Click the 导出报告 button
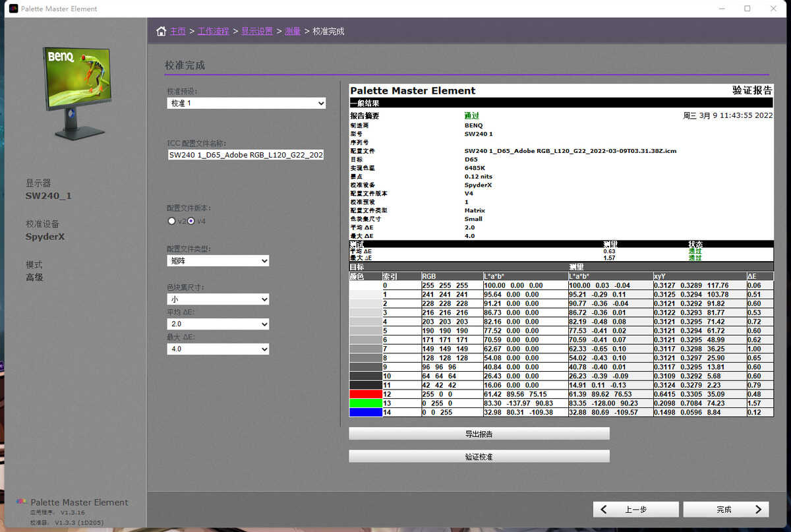Image resolution: width=791 pixels, height=532 pixels. pyautogui.click(x=479, y=434)
